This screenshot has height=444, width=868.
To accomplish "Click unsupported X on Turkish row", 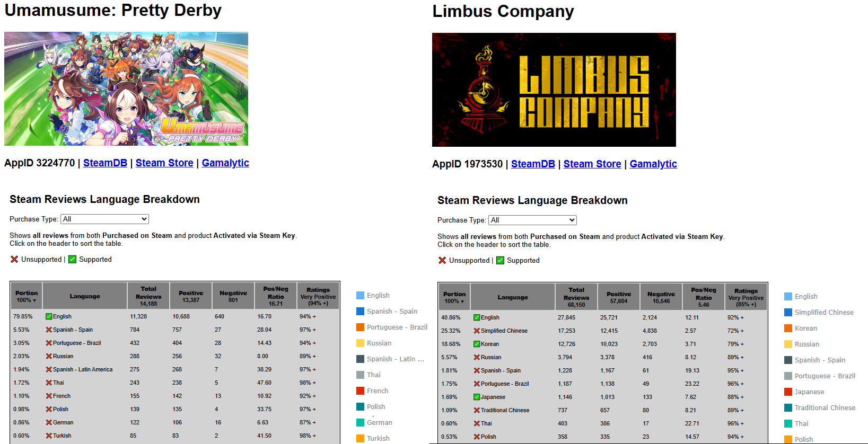I will 49,436.
